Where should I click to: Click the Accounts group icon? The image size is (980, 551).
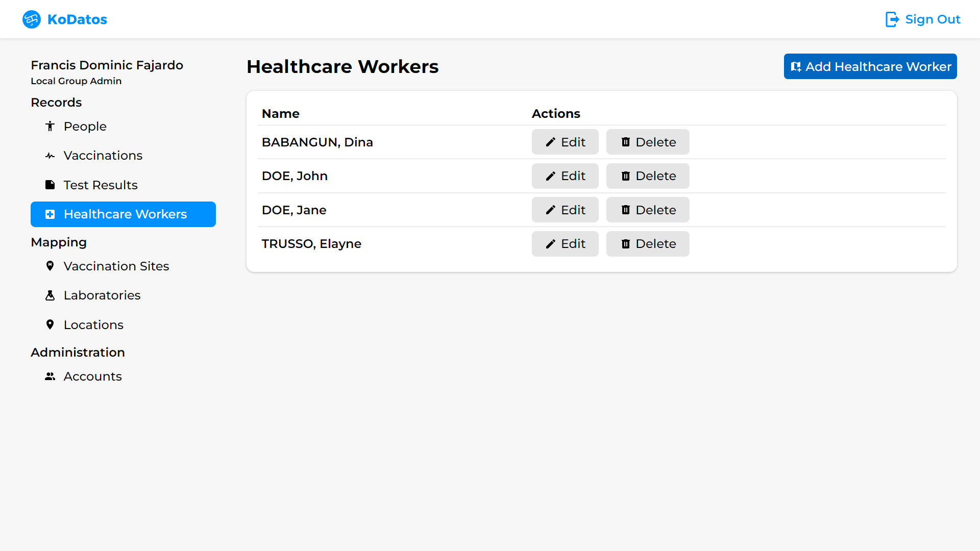tap(50, 377)
